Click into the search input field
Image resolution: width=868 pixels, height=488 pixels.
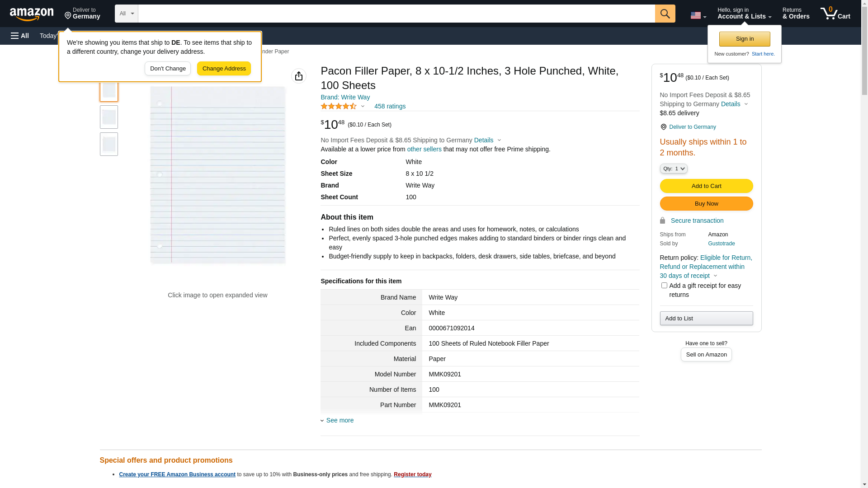(396, 14)
